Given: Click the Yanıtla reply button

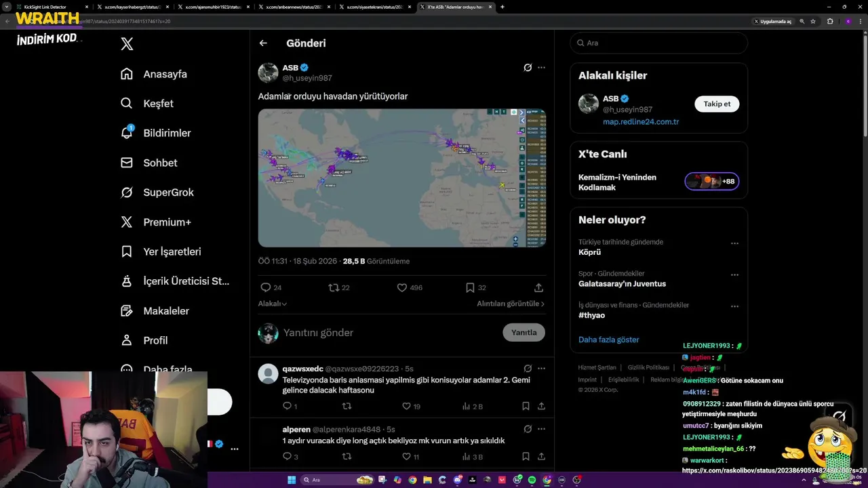Looking at the screenshot, I should [x=524, y=332].
